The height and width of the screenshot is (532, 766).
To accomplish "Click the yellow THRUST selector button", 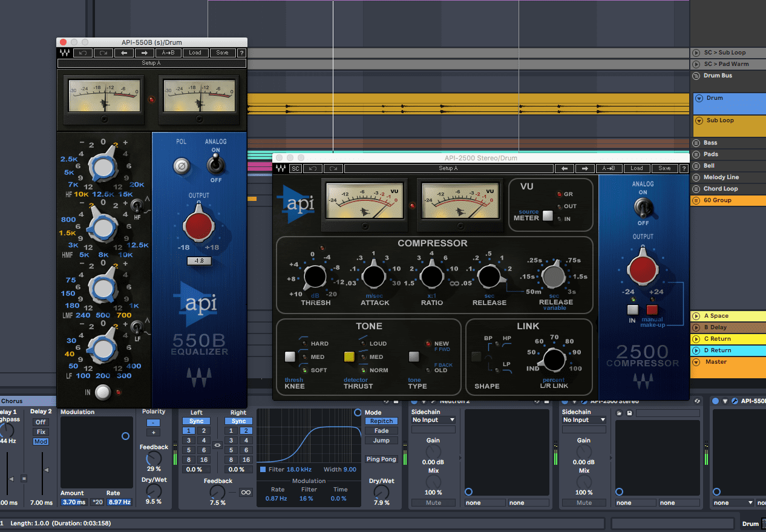I will click(349, 357).
